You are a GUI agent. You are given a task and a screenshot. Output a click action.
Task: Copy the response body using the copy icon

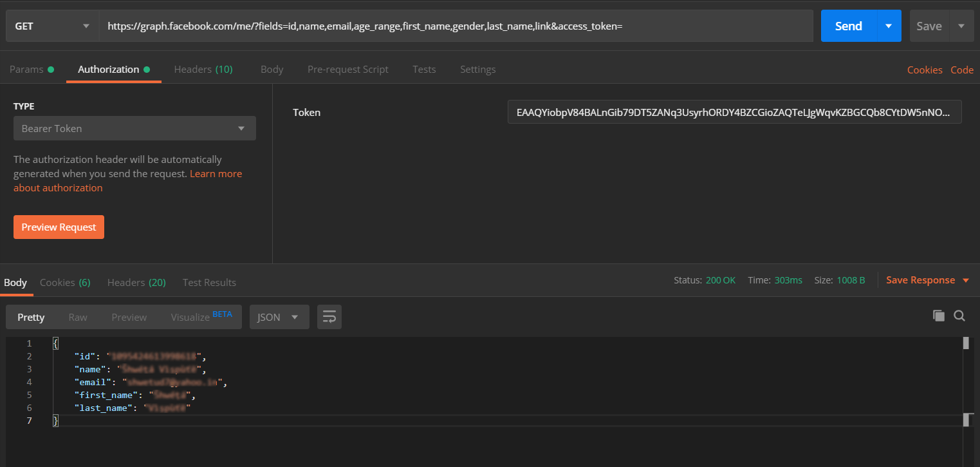click(939, 316)
